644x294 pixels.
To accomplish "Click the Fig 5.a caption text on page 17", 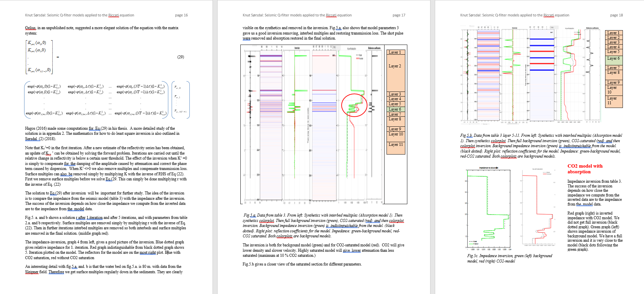I will pyautogui.click(x=323, y=226).
